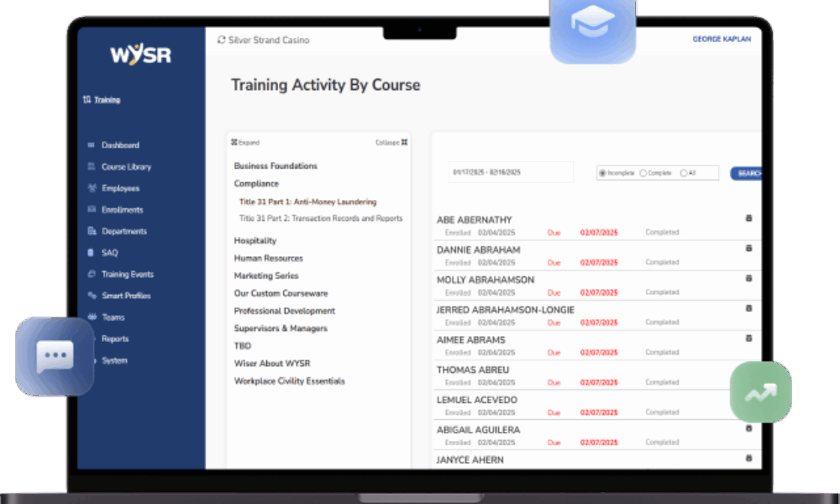This screenshot has height=504, width=840.
Task: Click the graduation cap icon
Action: [x=593, y=24]
